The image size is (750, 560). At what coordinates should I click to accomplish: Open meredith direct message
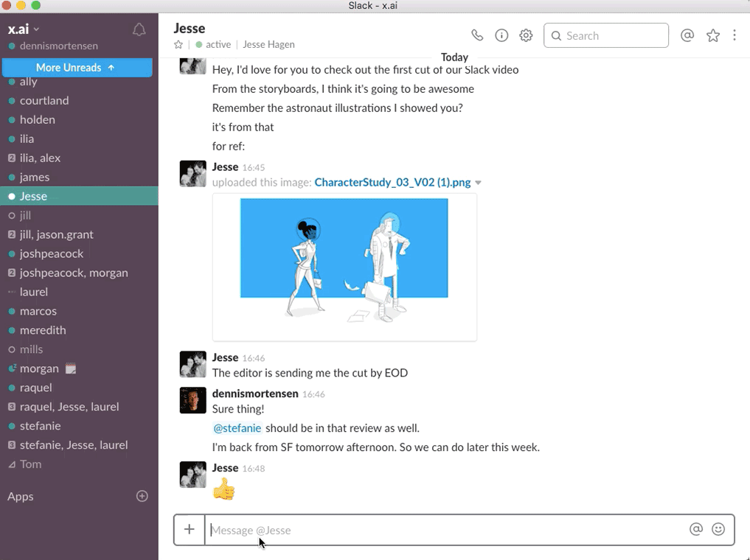[x=79, y=329]
